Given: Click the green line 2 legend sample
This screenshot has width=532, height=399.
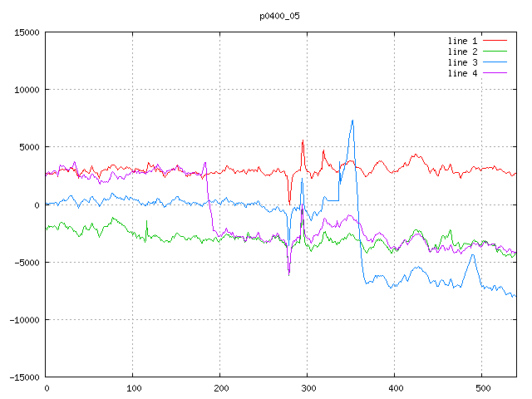Looking at the screenshot, I should click(x=495, y=52).
